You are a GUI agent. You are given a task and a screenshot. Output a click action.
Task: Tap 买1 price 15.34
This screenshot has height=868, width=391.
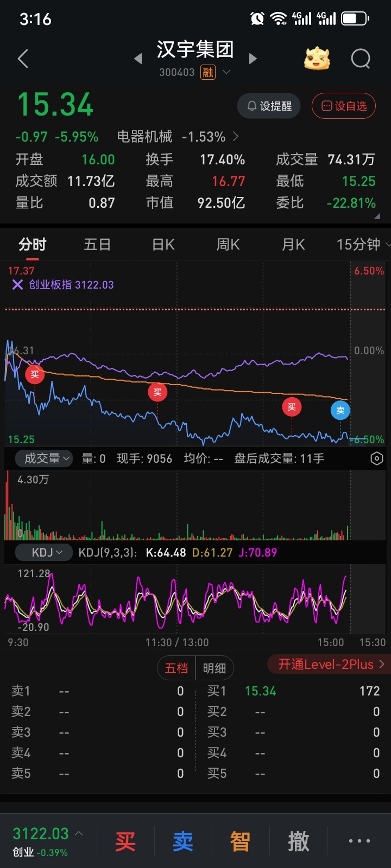tap(261, 691)
